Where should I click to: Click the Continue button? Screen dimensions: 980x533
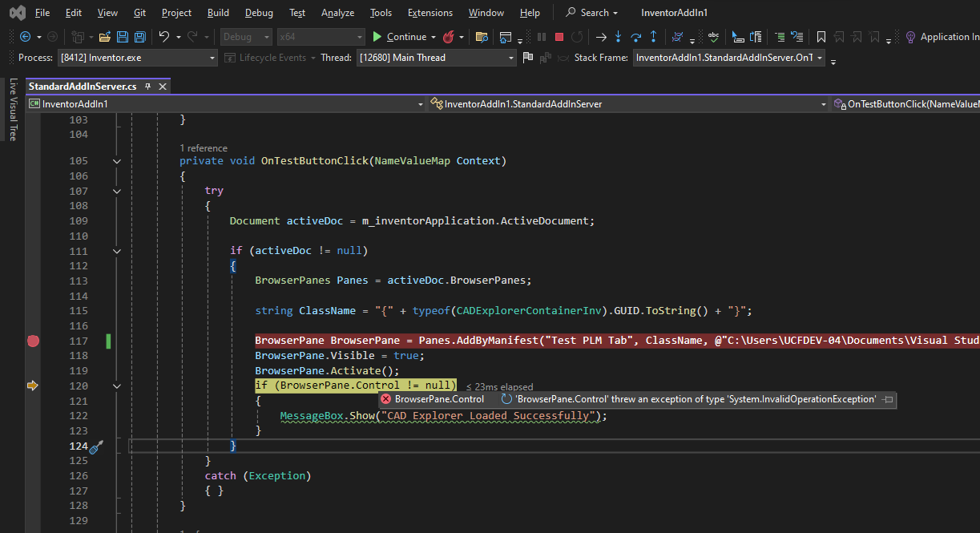pos(401,37)
